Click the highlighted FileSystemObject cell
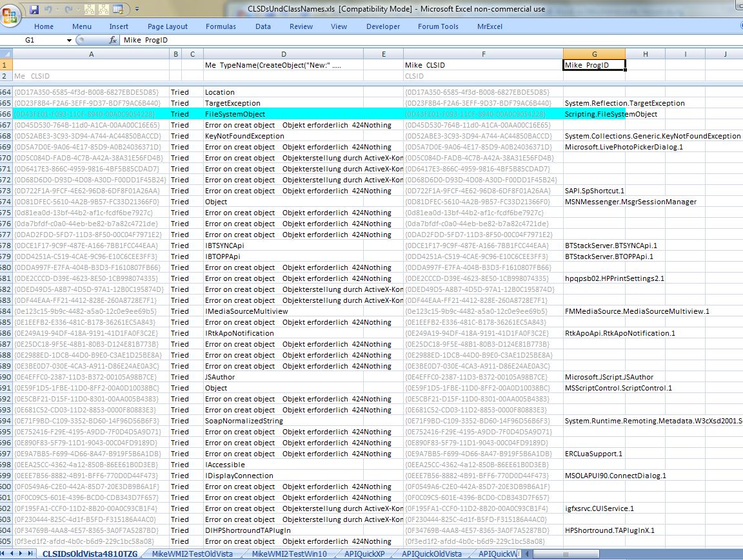Image resolution: width=743 pixels, height=560 pixels. pos(283,114)
